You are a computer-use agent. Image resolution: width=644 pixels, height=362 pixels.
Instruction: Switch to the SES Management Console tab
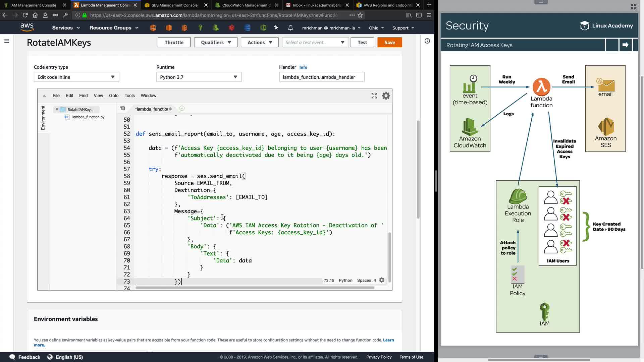(x=174, y=5)
